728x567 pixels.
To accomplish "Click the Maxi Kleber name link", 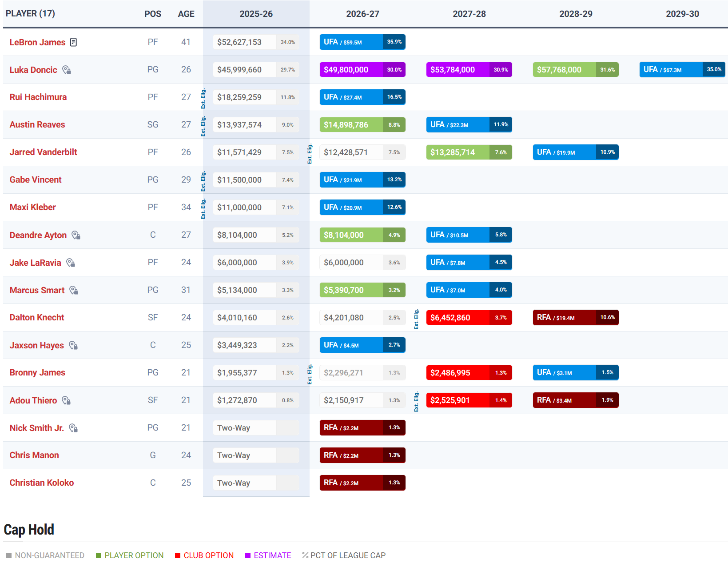I will point(33,208).
